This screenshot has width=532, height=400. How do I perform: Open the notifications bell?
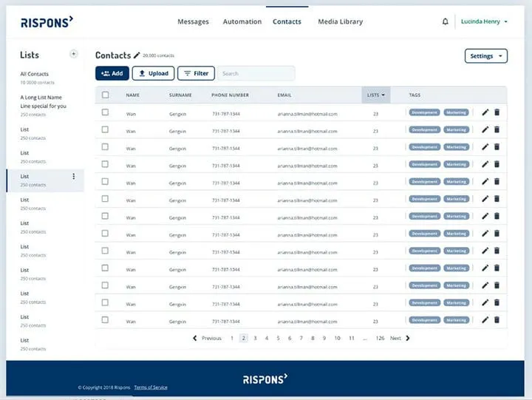[445, 21]
